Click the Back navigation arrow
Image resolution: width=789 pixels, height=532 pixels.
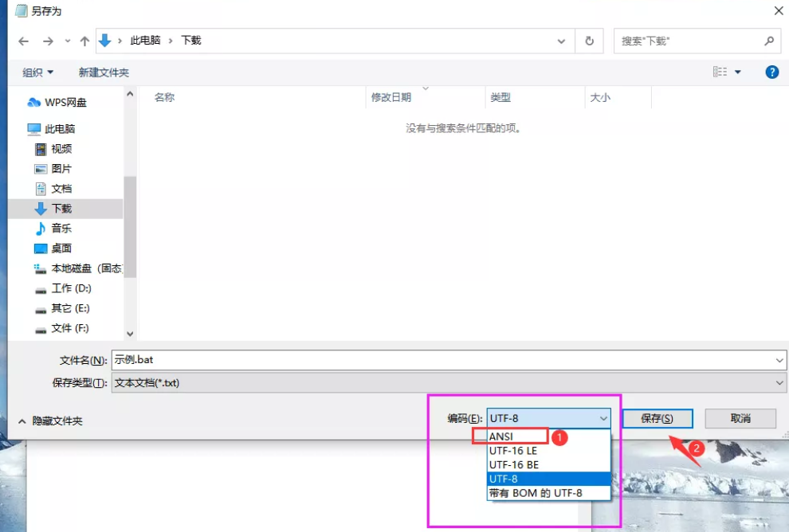(23, 41)
